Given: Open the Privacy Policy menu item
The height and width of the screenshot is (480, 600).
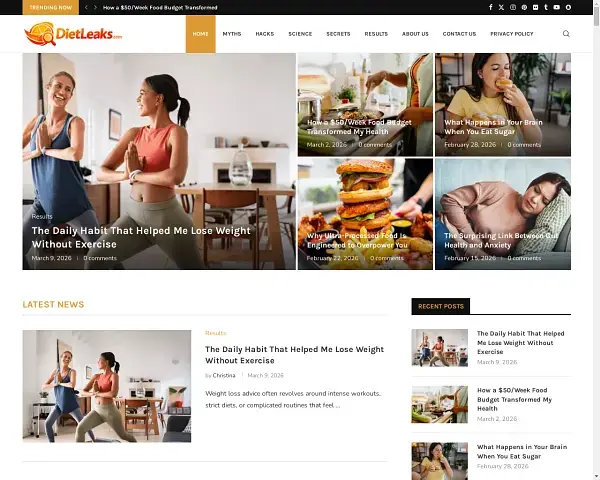Looking at the screenshot, I should (x=512, y=34).
